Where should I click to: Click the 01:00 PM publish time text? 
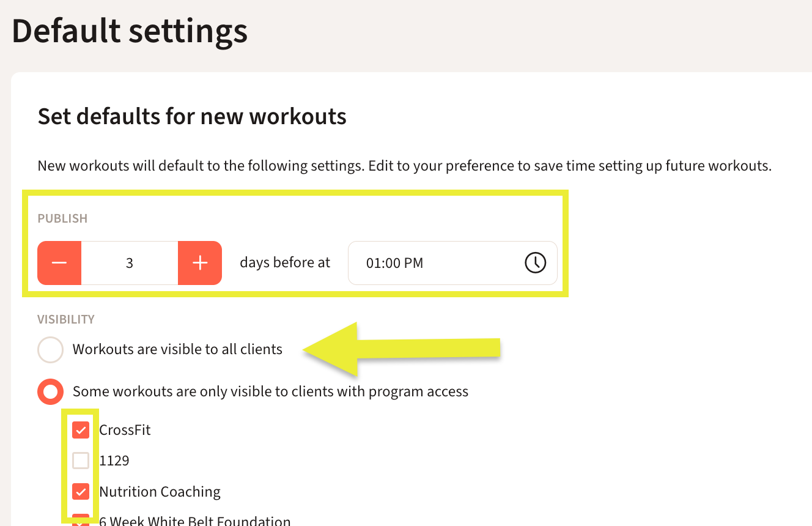pyautogui.click(x=394, y=263)
